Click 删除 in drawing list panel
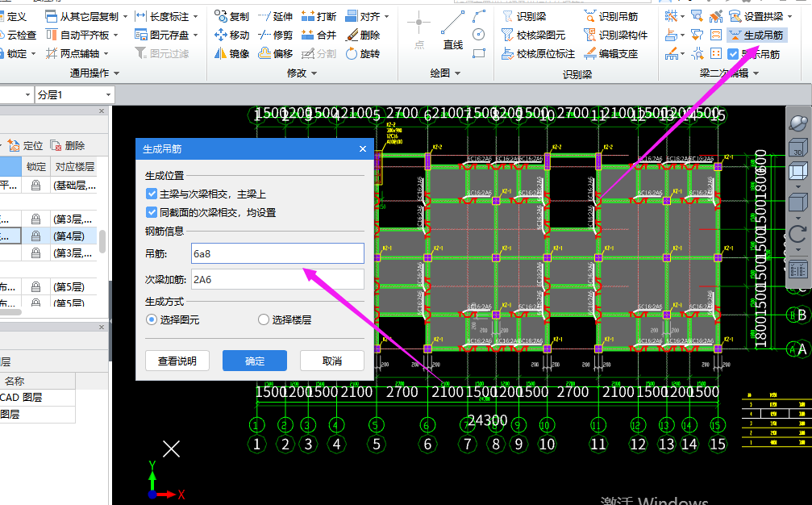812x505 pixels. [x=67, y=145]
